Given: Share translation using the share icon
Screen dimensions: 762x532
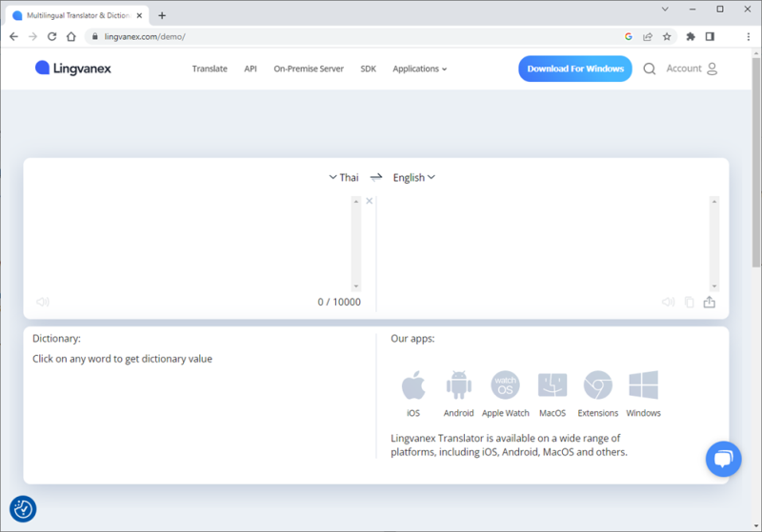Looking at the screenshot, I should click(710, 303).
